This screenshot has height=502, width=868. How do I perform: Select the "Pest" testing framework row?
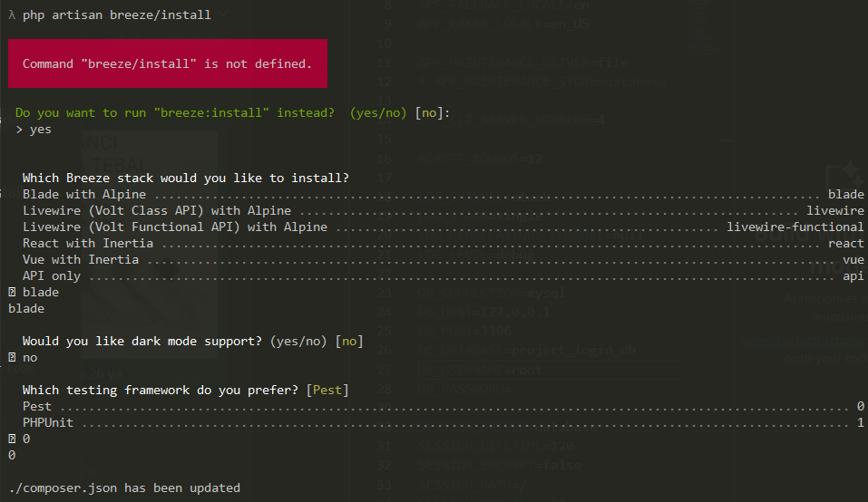[37, 407]
